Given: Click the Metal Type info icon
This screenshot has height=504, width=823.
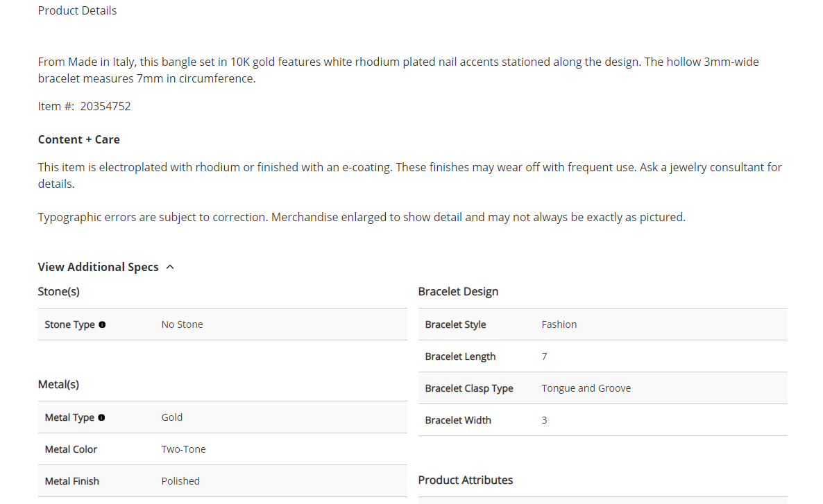Looking at the screenshot, I should pyautogui.click(x=101, y=417).
